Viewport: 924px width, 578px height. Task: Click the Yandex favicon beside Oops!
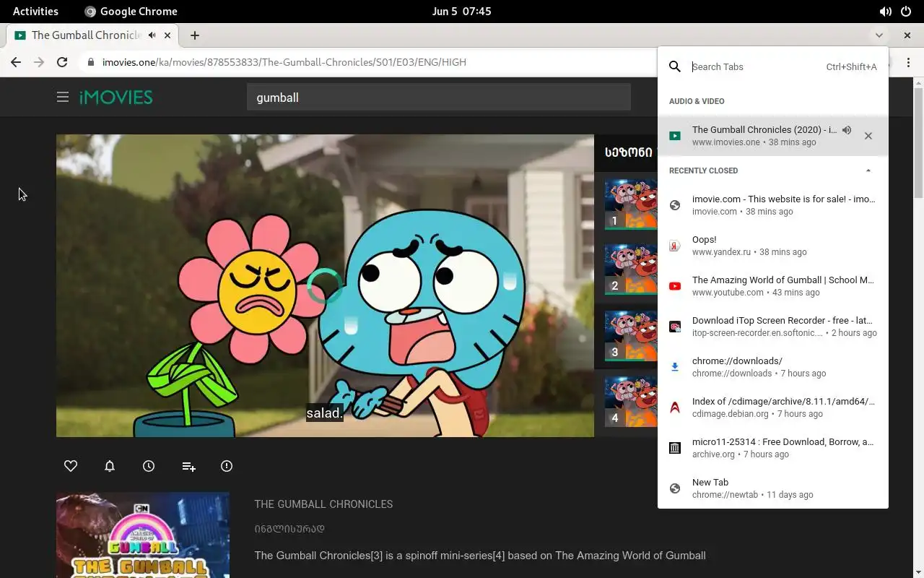point(675,246)
